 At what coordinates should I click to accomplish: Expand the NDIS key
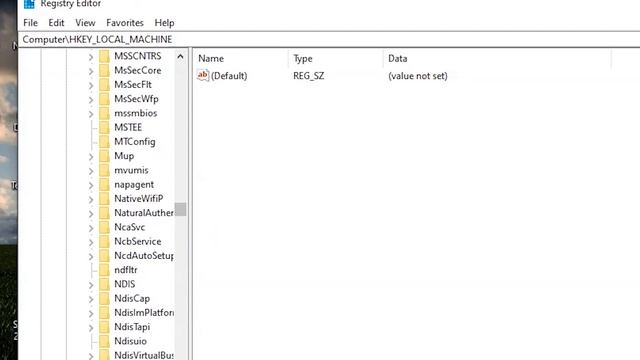click(91, 285)
